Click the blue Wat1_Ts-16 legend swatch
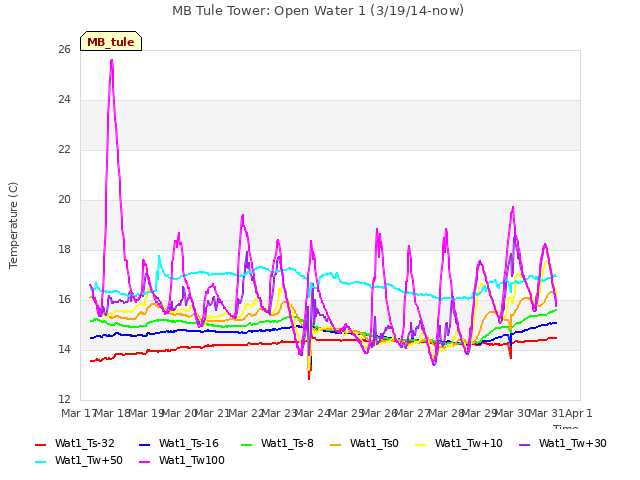This screenshot has width=640, height=480. [x=145, y=444]
